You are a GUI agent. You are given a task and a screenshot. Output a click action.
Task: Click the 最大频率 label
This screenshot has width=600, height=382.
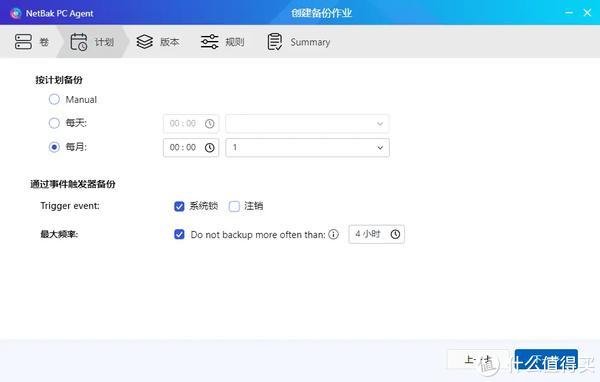(x=59, y=234)
